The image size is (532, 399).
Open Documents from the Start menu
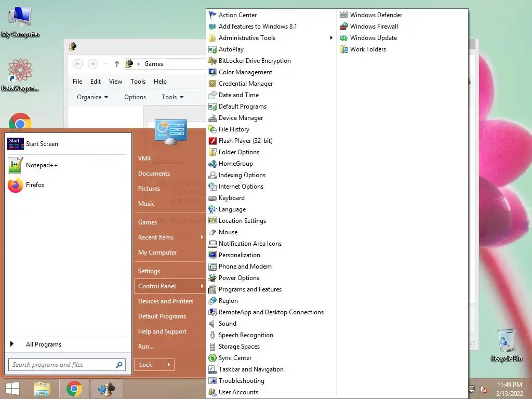coord(154,174)
